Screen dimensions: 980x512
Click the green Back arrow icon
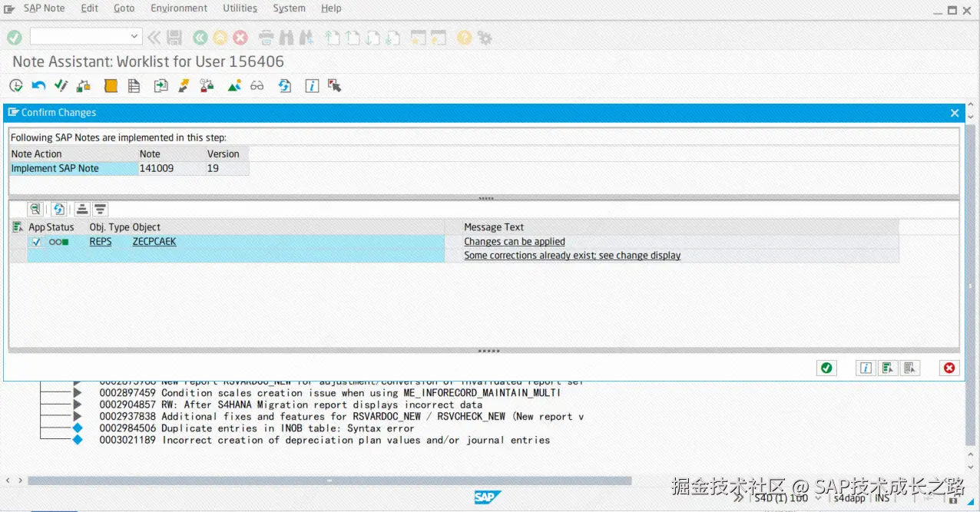point(200,37)
